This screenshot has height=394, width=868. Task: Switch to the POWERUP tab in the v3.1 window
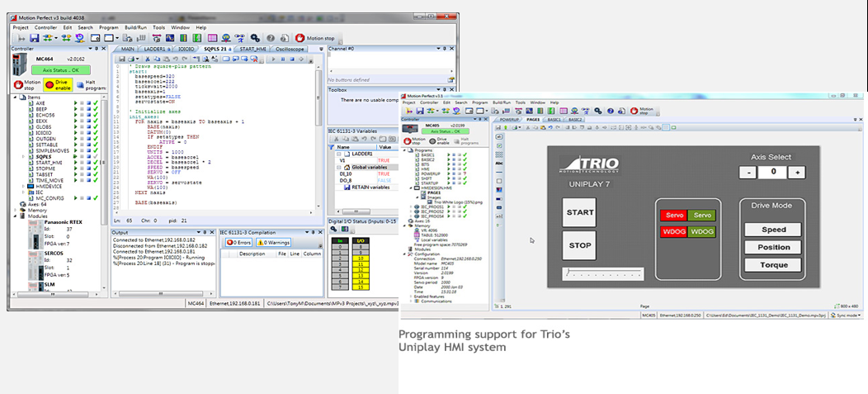pyautogui.click(x=509, y=119)
